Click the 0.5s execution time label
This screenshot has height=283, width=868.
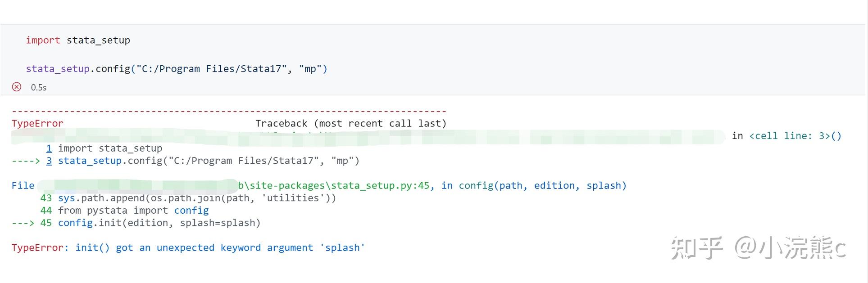39,88
